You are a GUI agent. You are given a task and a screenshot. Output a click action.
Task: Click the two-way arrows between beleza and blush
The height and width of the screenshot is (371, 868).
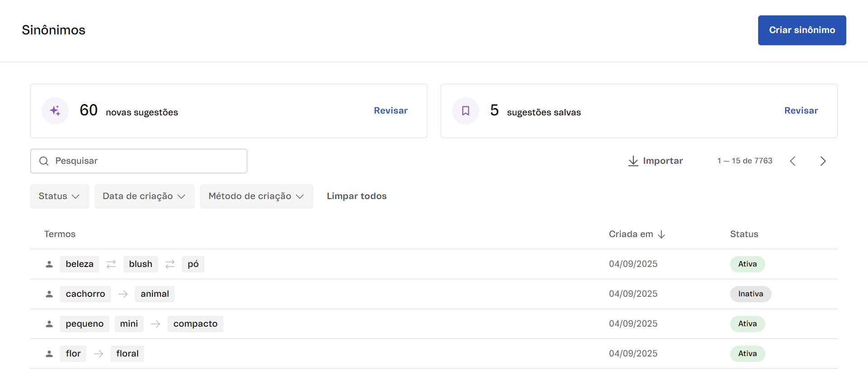(x=111, y=264)
